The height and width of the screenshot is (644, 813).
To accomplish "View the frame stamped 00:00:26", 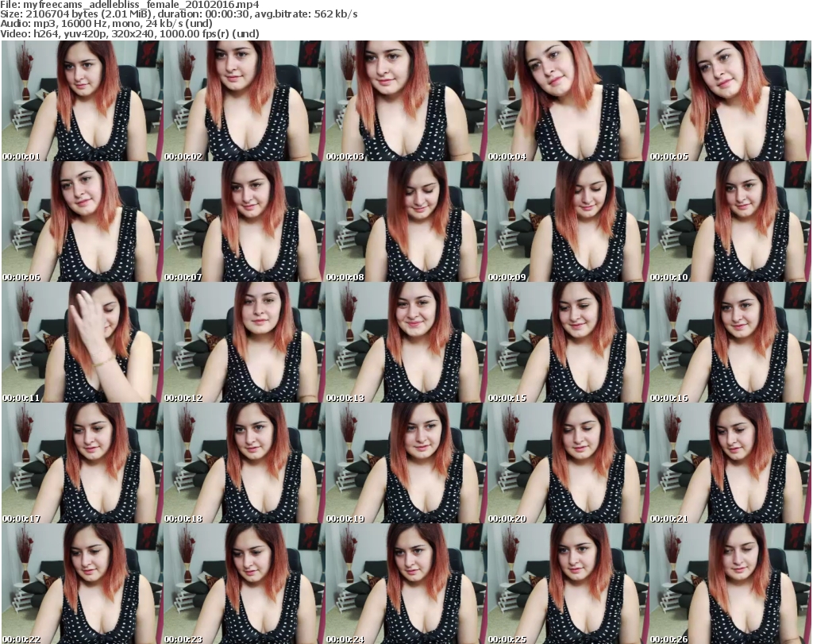I will (x=730, y=584).
